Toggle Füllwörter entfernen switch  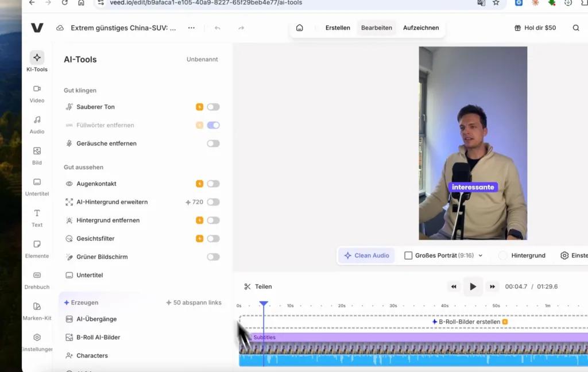pyautogui.click(x=213, y=125)
